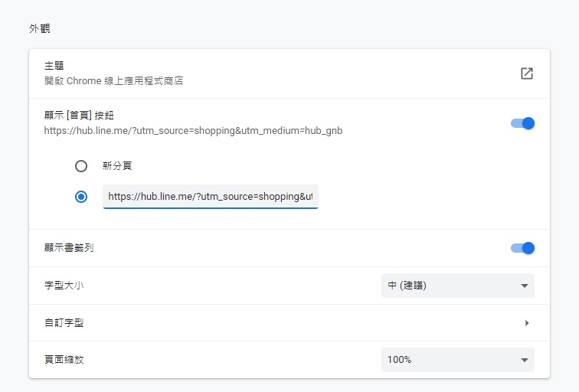Viewport: 579px width, 392px height.
Task: Select the custom URL radio button
Action: 81,197
